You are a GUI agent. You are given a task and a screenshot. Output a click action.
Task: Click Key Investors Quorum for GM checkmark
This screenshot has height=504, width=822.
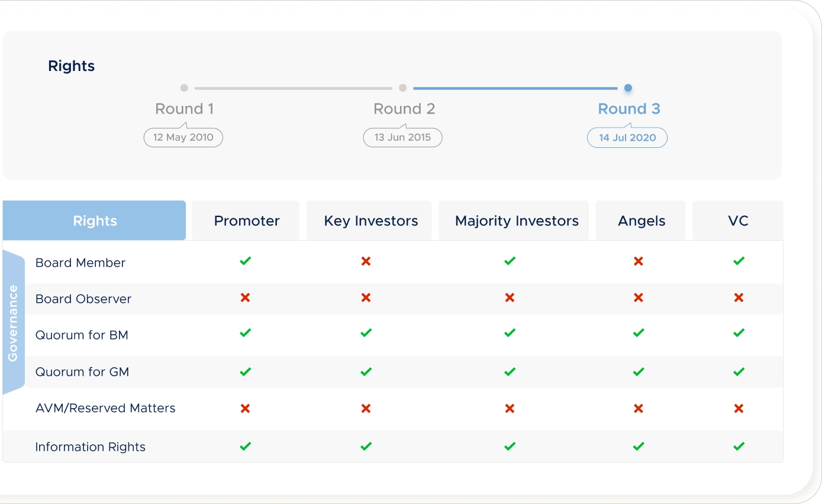(x=366, y=371)
